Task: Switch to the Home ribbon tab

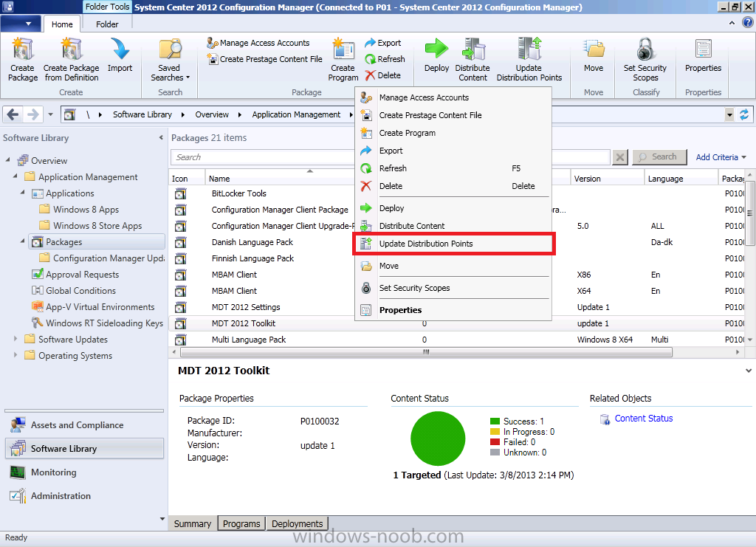Action: click(62, 24)
